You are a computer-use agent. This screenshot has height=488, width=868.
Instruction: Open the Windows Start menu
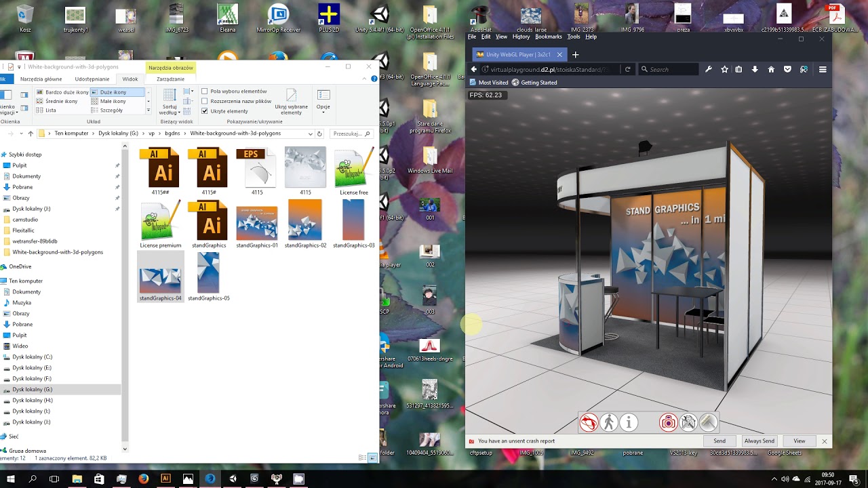(11, 479)
